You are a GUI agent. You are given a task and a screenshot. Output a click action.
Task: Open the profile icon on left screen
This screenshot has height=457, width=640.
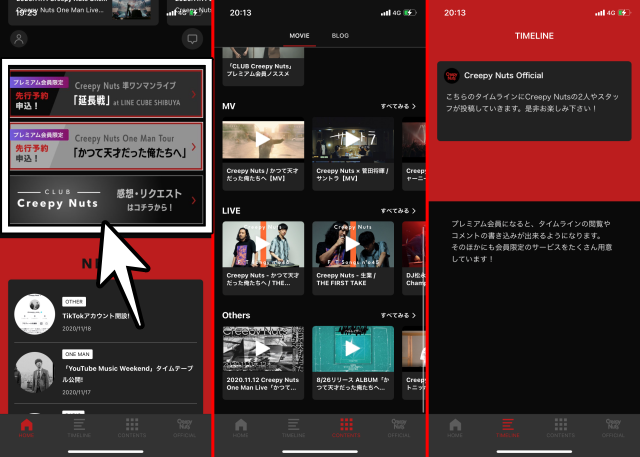[x=19, y=39]
